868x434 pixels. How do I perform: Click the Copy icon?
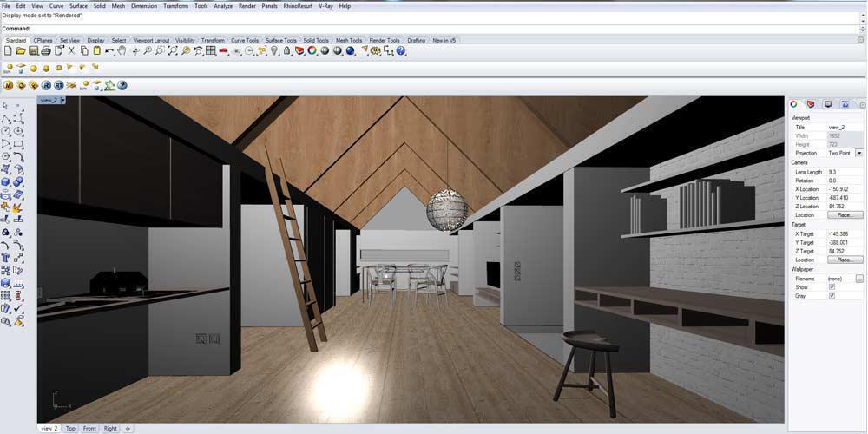(84, 50)
